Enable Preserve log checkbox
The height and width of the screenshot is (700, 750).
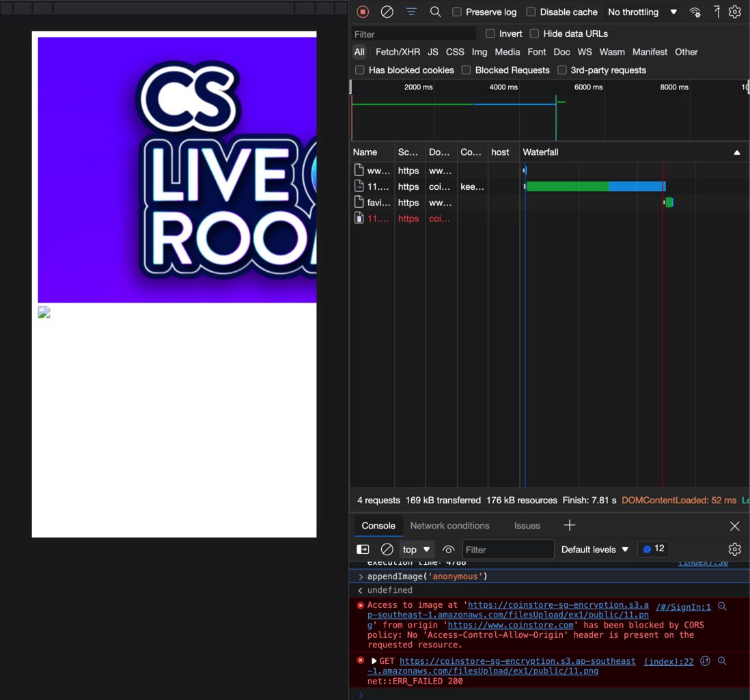click(457, 12)
